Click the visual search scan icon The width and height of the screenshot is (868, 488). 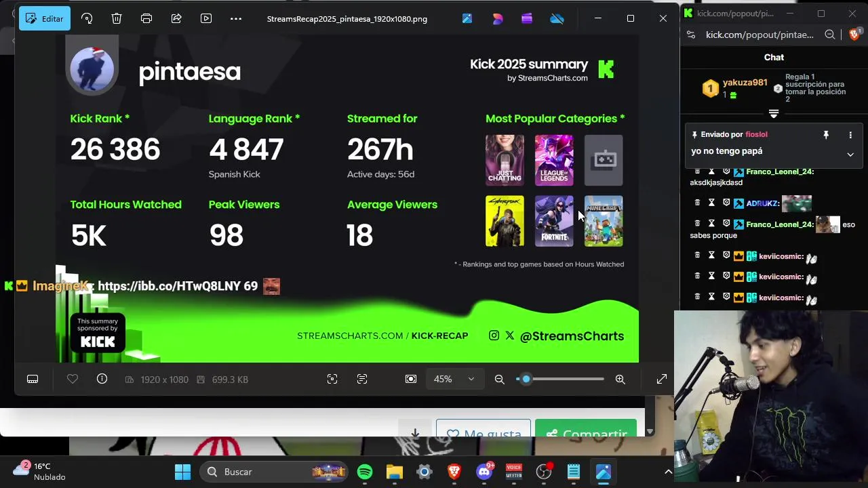tap(332, 379)
